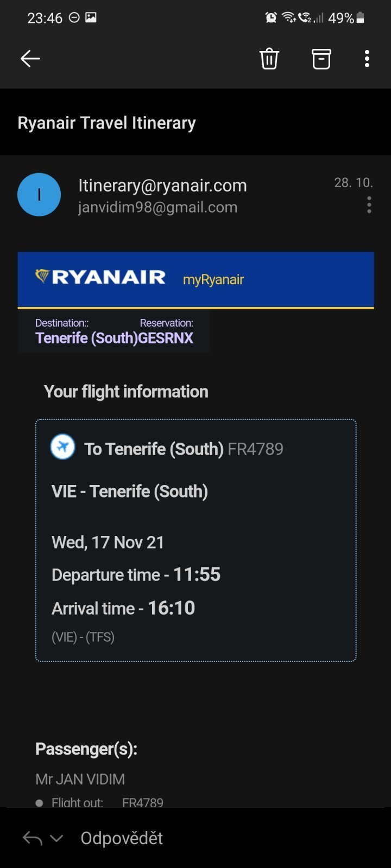Tap the email subject Ryanair Travel Itinerary
This screenshot has width=391, height=868.
(x=106, y=123)
